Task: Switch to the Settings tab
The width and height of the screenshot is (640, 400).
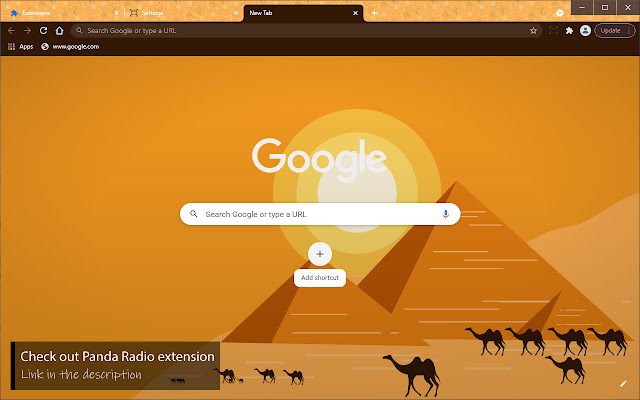Action: tap(182, 13)
